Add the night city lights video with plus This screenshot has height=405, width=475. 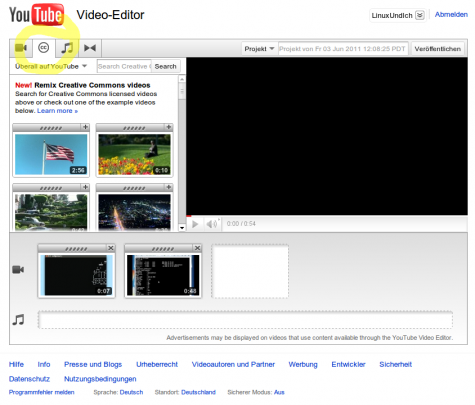click(x=169, y=187)
